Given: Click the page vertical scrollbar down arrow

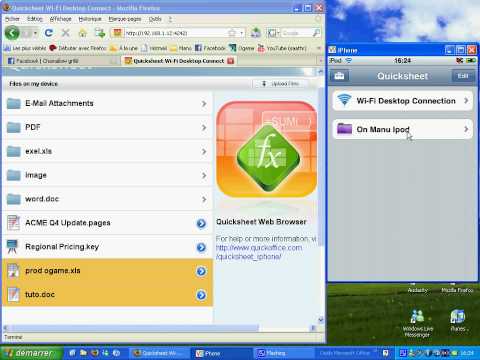Looking at the screenshot, I should coord(320,320).
